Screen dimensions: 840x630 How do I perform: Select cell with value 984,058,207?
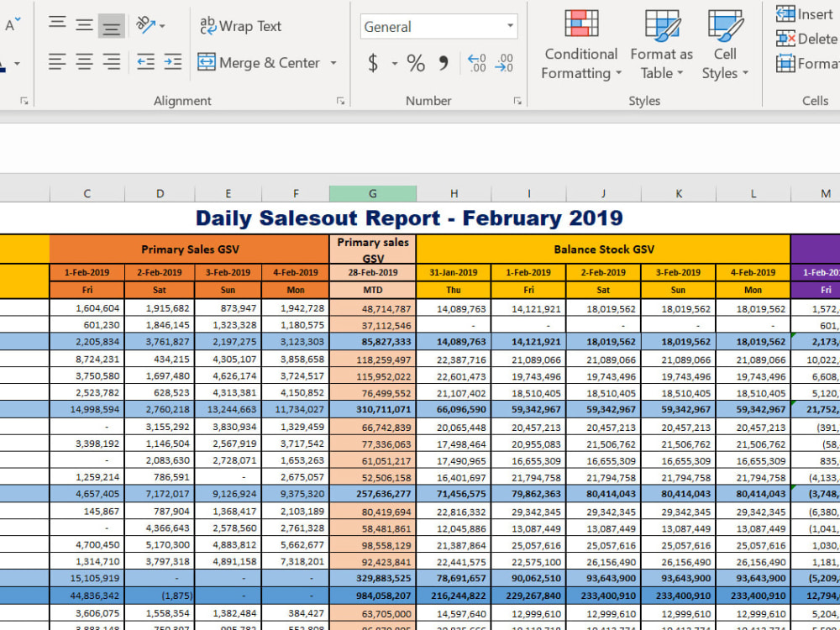[x=373, y=596]
